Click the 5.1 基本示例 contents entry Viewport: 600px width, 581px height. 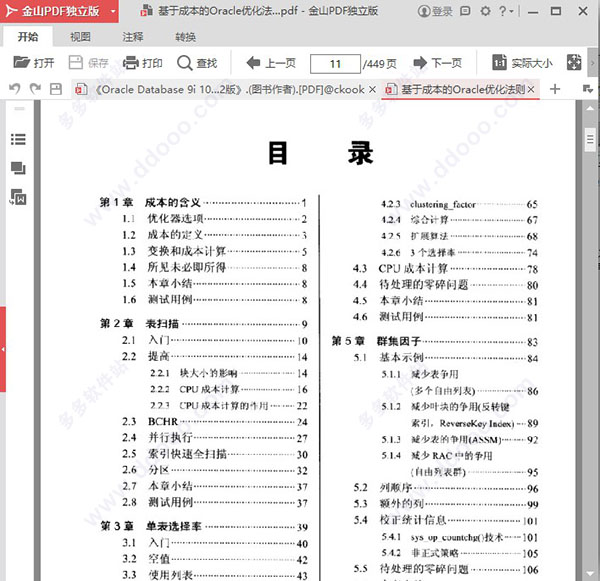pyautogui.click(x=446, y=358)
